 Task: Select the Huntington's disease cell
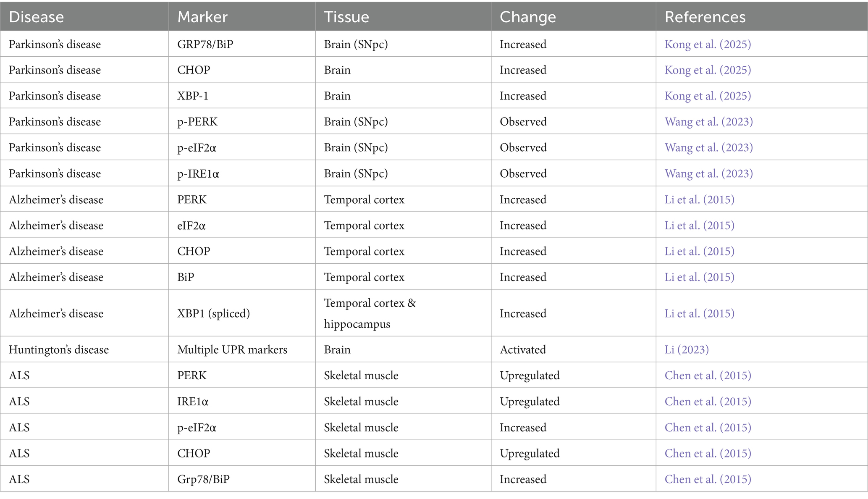tap(59, 349)
